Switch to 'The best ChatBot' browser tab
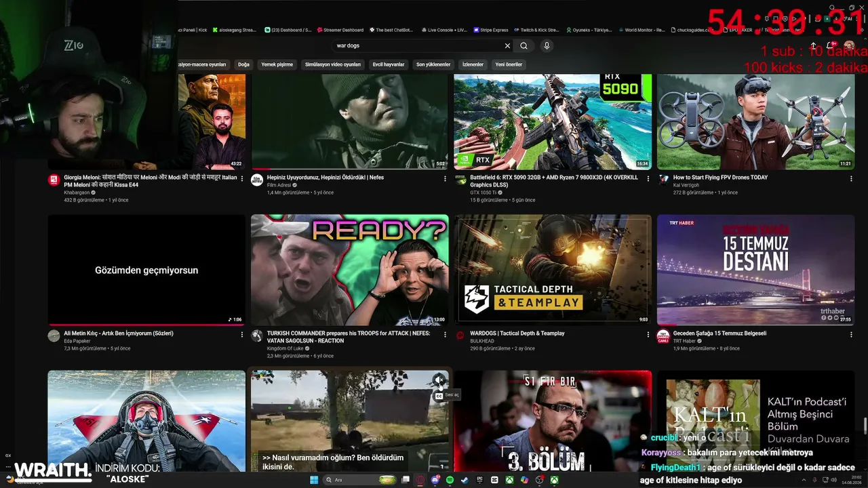Image resolution: width=868 pixels, height=488 pixels. [x=391, y=30]
